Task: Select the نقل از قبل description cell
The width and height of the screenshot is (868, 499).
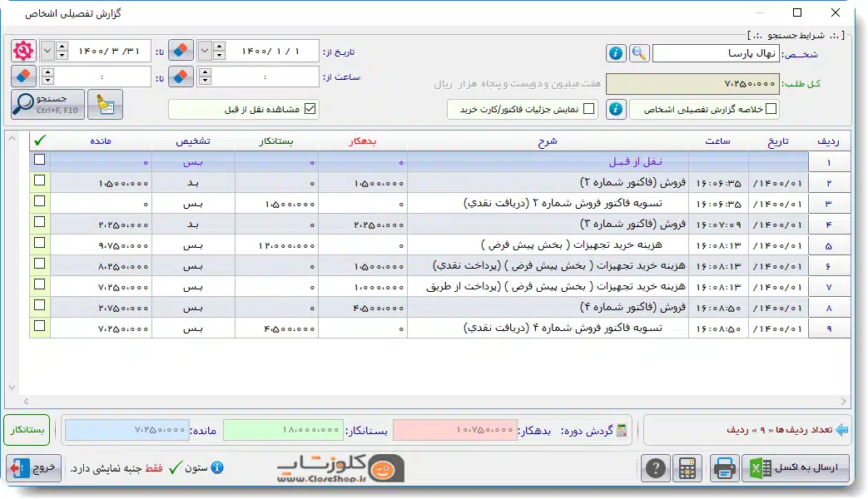Action: pyautogui.click(x=548, y=161)
